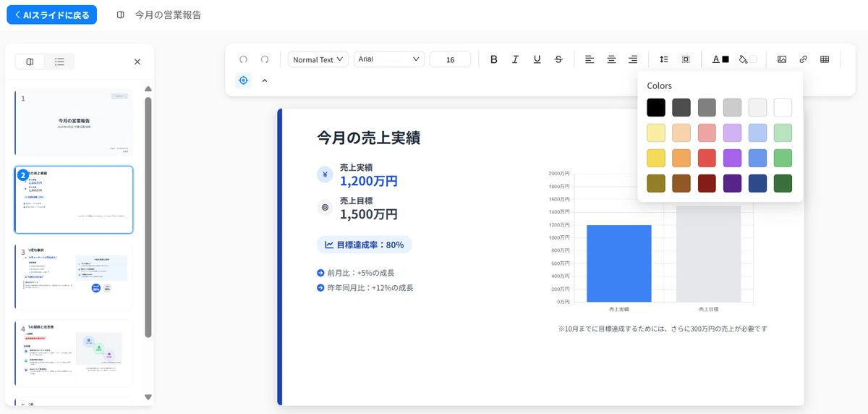Viewport: 868px width, 414px height.
Task: Click the 1,500万円 target figure
Action: pos(369,214)
